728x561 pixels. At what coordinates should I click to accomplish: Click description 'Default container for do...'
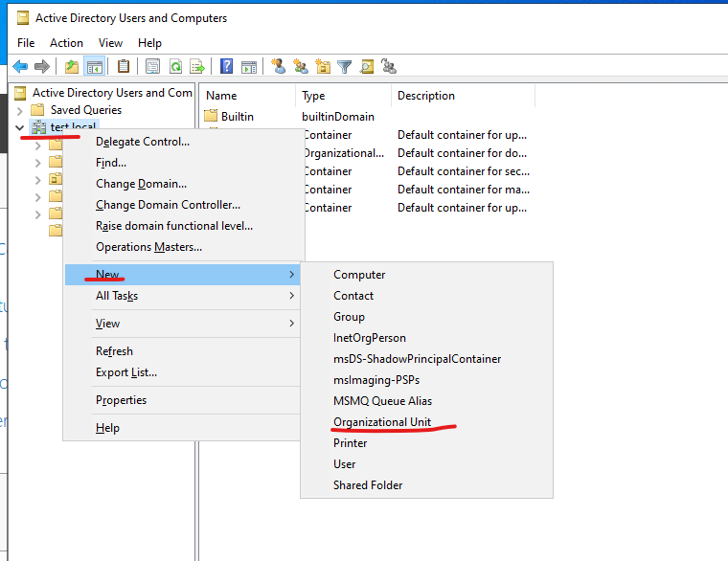pos(462,153)
